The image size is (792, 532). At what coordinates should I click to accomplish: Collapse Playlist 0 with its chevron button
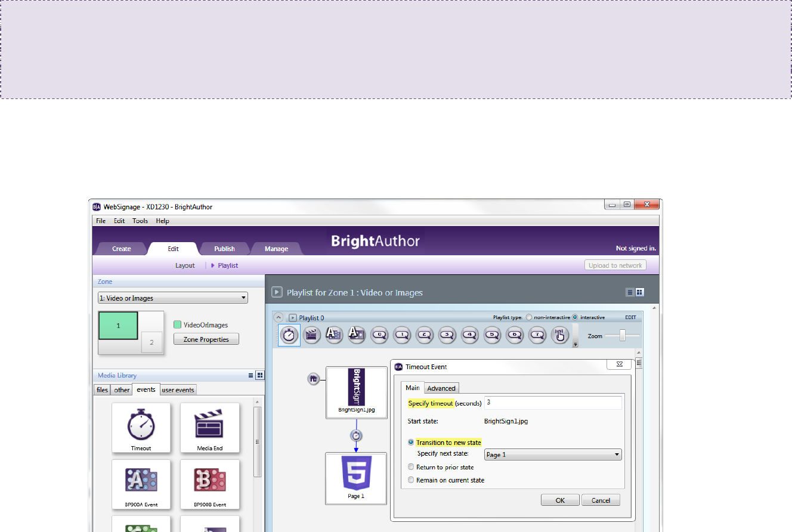pos(279,317)
